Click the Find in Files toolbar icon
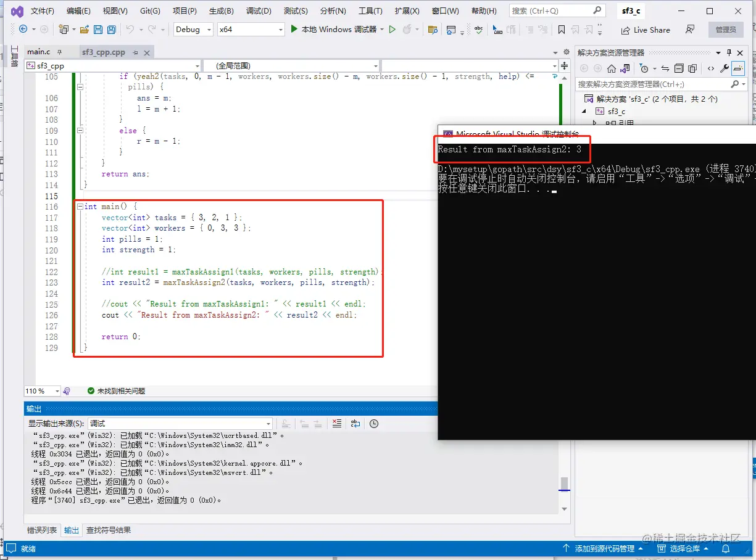This screenshot has height=560, width=756. [432, 29]
